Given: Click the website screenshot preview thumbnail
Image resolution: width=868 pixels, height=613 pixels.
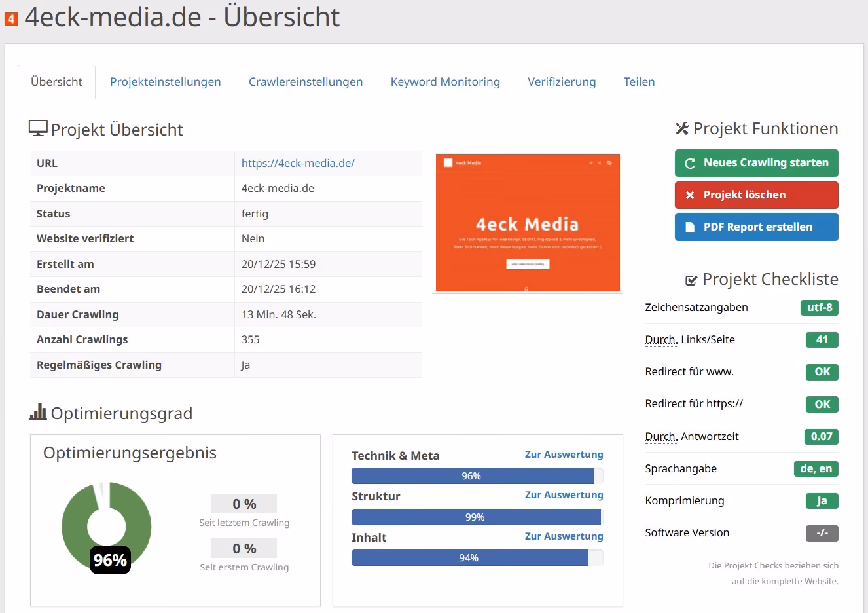Looking at the screenshot, I should (527, 222).
